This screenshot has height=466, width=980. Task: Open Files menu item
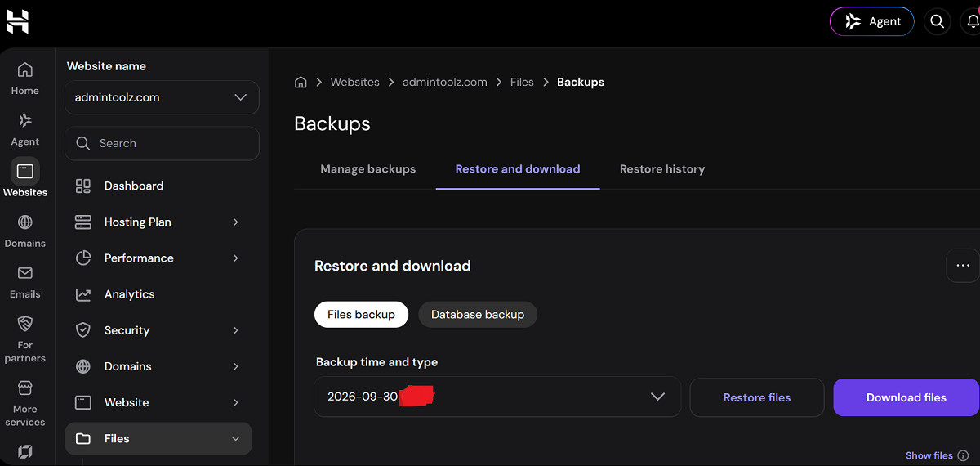pos(158,438)
